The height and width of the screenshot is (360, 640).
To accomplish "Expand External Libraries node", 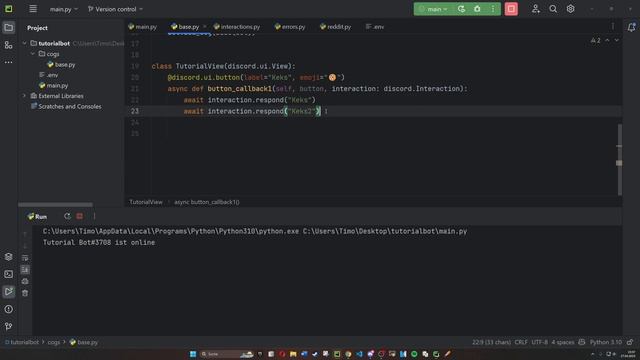I will coord(24,96).
